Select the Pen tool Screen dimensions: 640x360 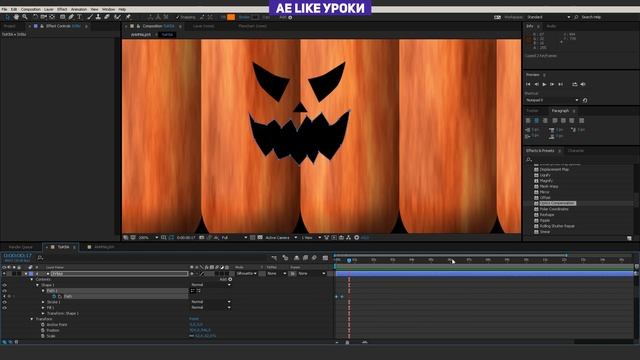click(x=71, y=17)
